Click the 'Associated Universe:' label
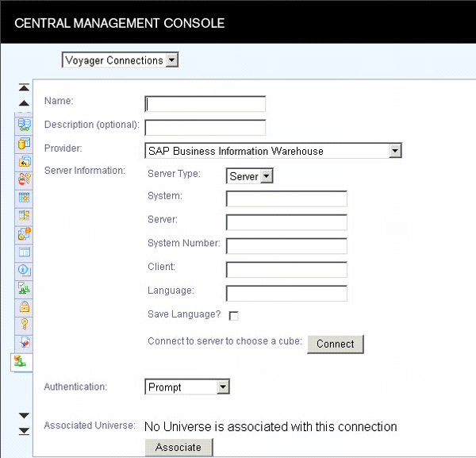This screenshot has height=458, width=476. tap(90, 425)
